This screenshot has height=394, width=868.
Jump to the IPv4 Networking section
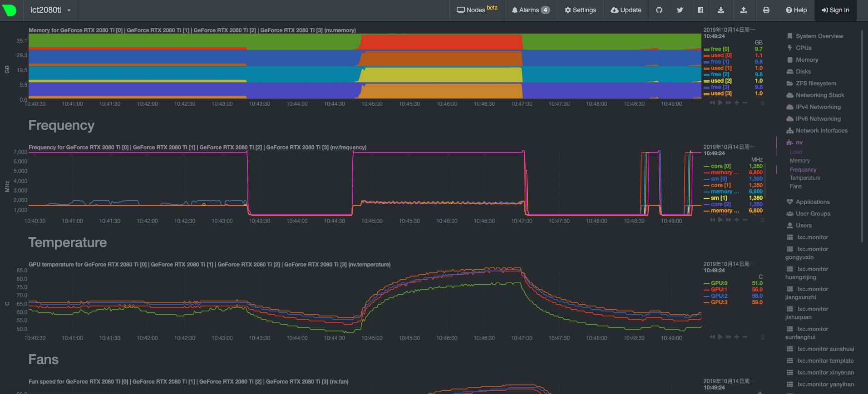click(x=818, y=107)
